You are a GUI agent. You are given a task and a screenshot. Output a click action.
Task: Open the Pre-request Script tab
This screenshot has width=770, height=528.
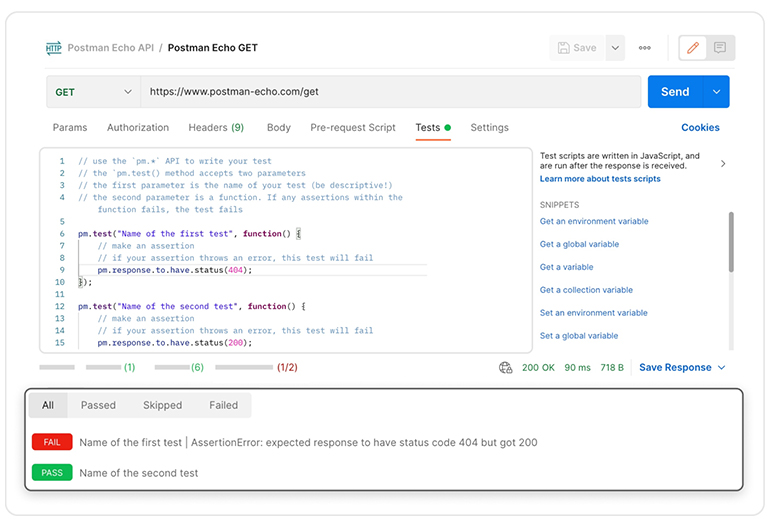tap(353, 128)
